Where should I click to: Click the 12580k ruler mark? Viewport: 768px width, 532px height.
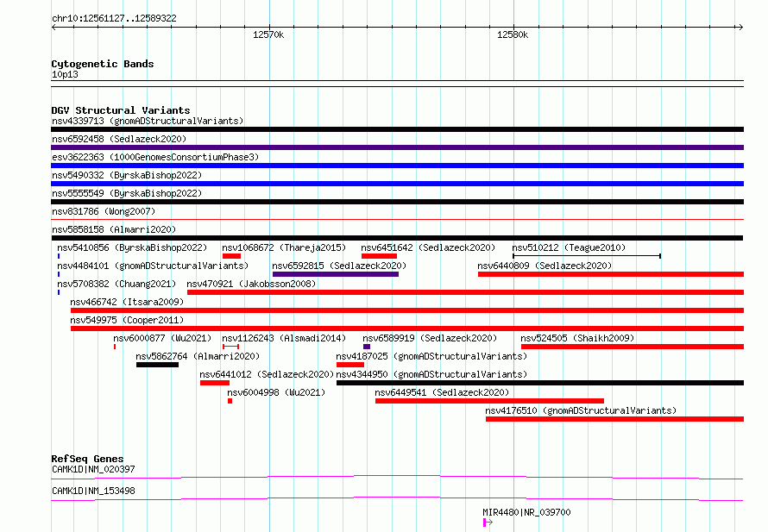(x=513, y=35)
